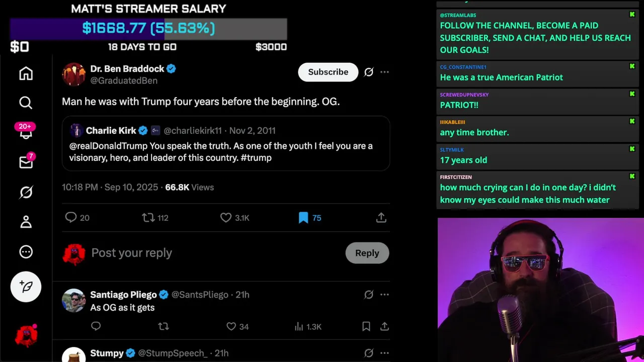The height and width of the screenshot is (362, 644).
Task: Open the Grok icon in sidebar
Action: coord(26,192)
